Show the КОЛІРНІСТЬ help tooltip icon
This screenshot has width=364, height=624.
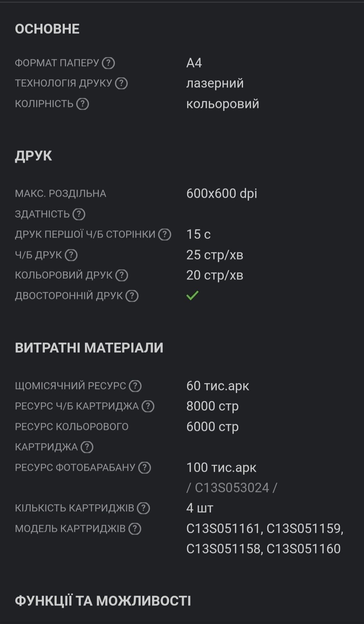point(83,104)
